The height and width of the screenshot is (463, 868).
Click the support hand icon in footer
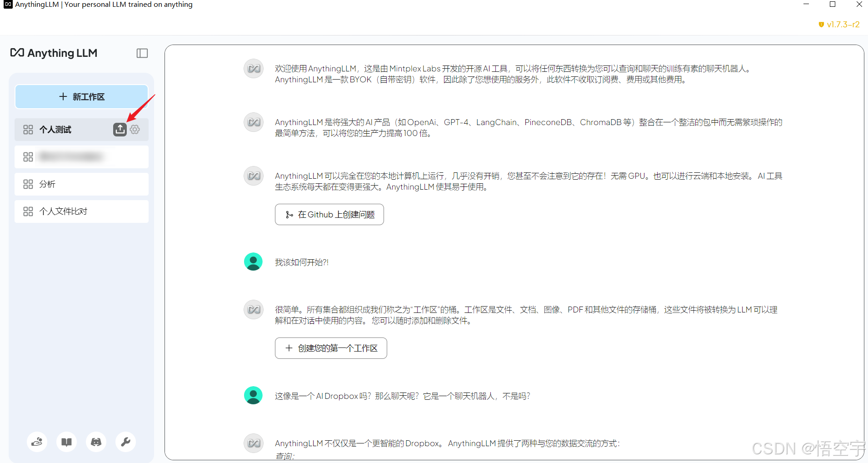(37, 442)
